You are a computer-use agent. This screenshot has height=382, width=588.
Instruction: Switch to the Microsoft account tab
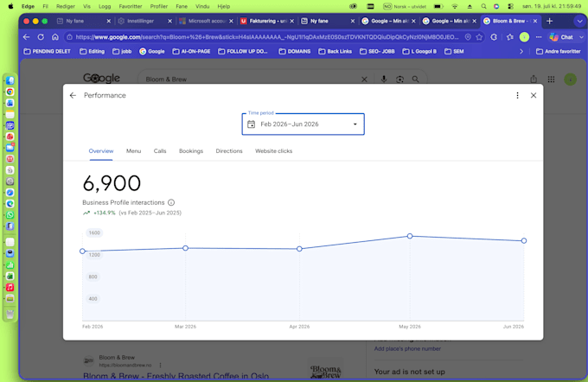tap(203, 21)
